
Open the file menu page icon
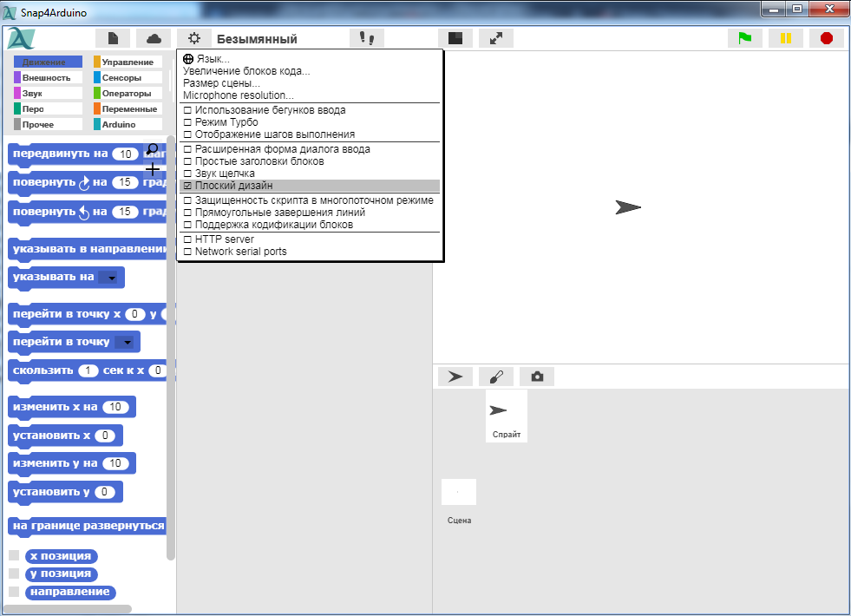pos(113,38)
